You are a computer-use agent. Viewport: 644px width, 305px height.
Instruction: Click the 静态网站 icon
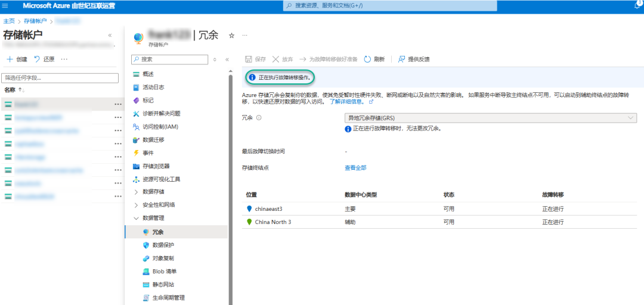145,285
